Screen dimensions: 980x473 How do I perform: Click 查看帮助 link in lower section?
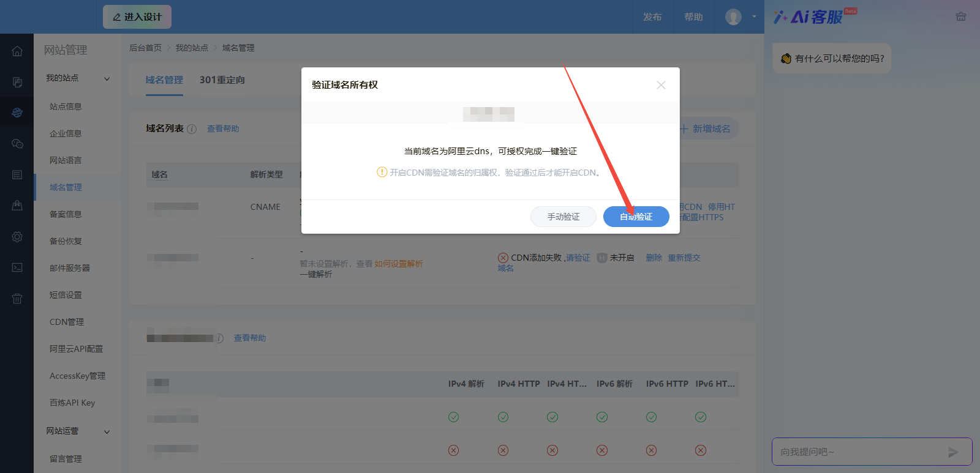click(250, 338)
